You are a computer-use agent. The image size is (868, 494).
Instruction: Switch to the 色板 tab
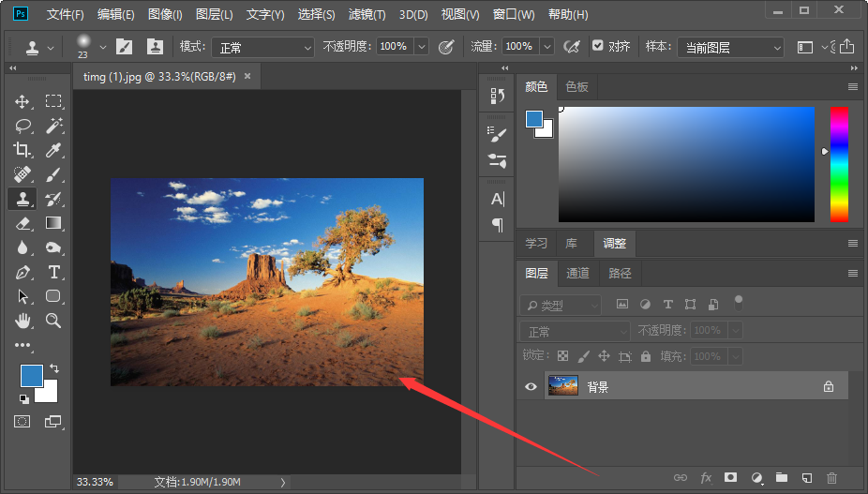(576, 87)
